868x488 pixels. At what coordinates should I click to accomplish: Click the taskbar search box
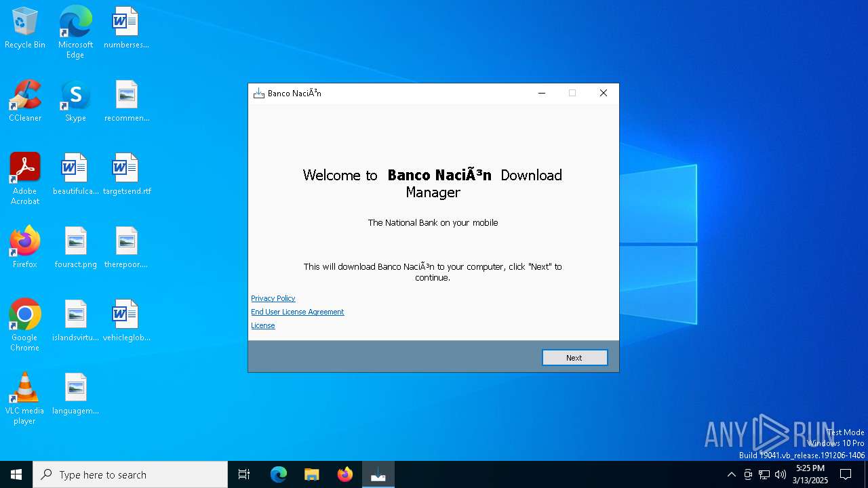click(x=130, y=474)
